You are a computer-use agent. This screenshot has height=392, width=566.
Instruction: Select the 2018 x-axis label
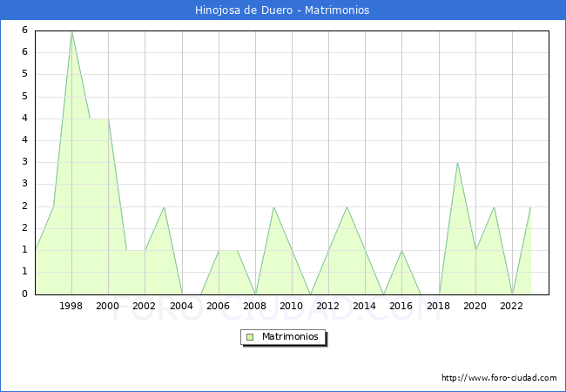pos(438,307)
